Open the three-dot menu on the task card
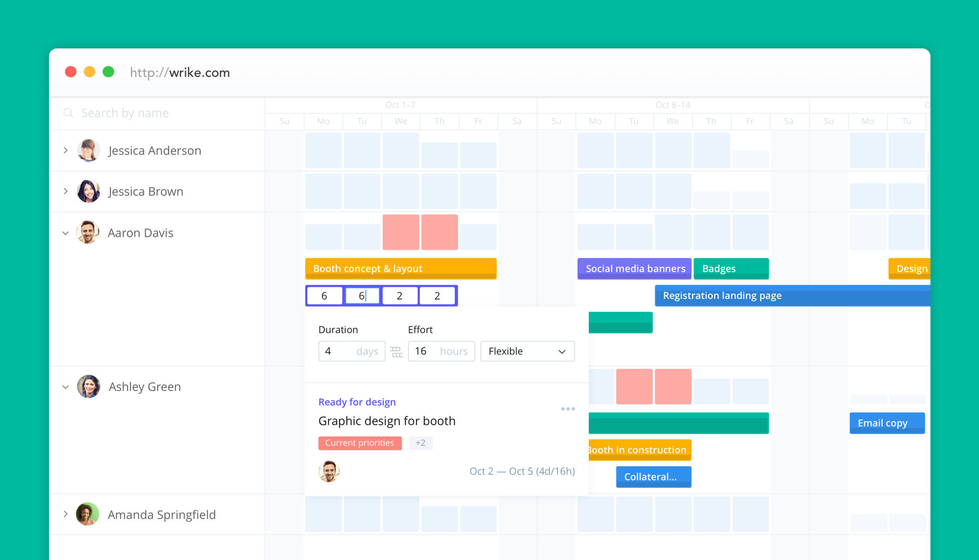The width and height of the screenshot is (979, 560). pos(568,408)
